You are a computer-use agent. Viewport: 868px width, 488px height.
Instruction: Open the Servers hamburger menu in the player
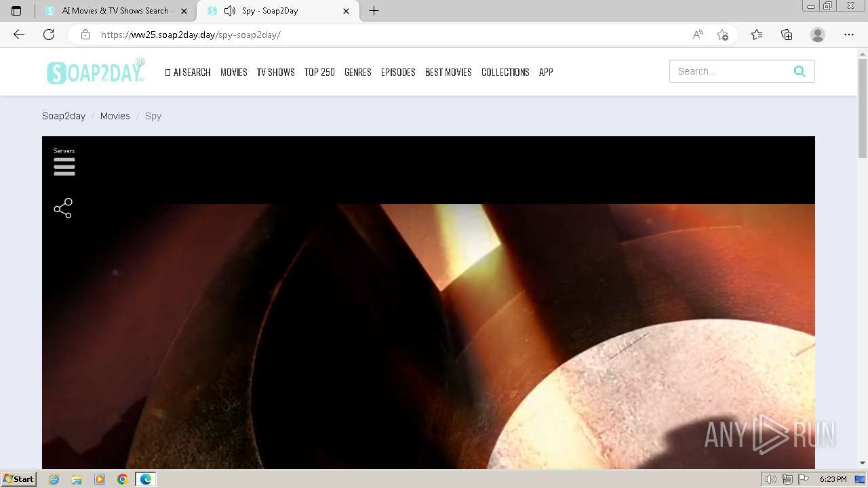point(64,166)
